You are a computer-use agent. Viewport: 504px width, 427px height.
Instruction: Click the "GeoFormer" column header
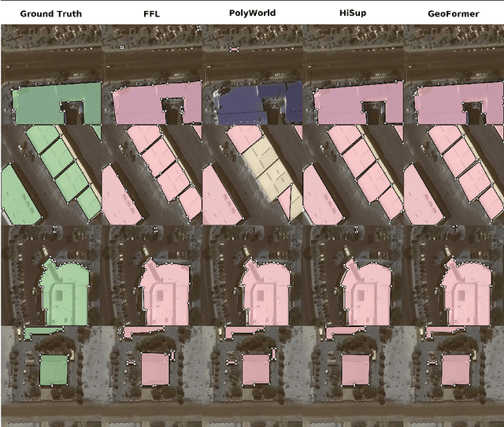click(454, 14)
